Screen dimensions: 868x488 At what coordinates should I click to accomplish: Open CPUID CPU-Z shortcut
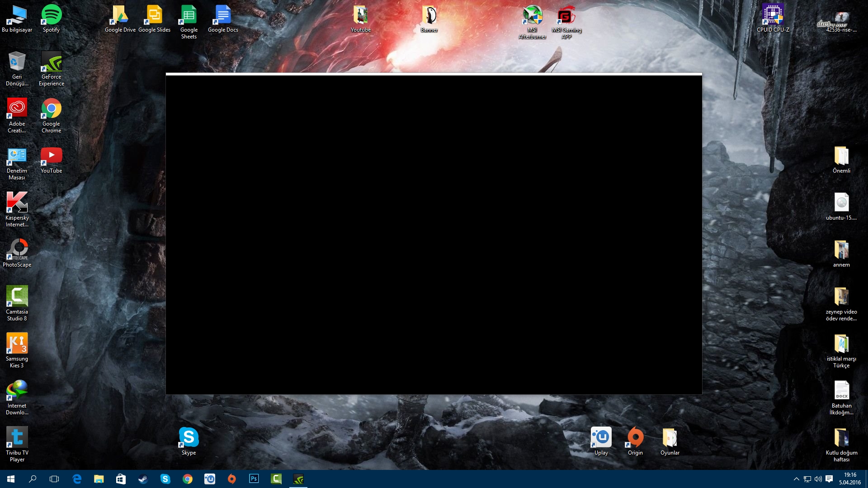[x=773, y=19]
